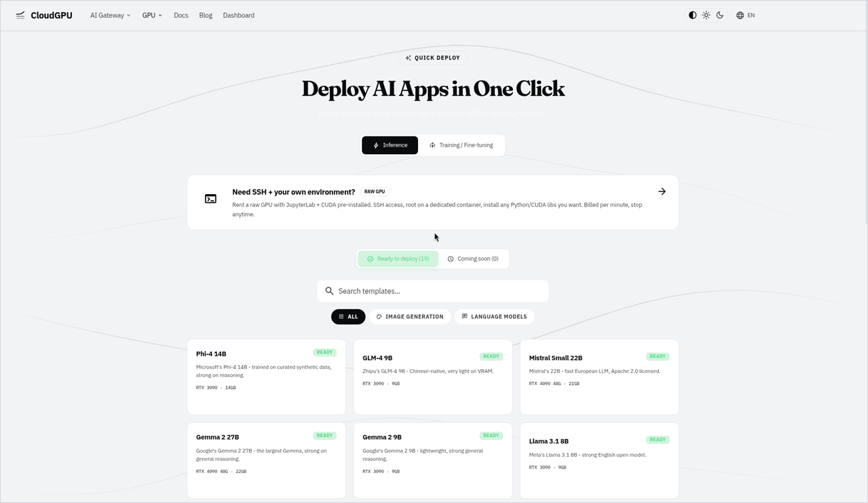Click 'RTX 3090 · 14GB' spec text
The image size is (868, 503).
point(216,388)
